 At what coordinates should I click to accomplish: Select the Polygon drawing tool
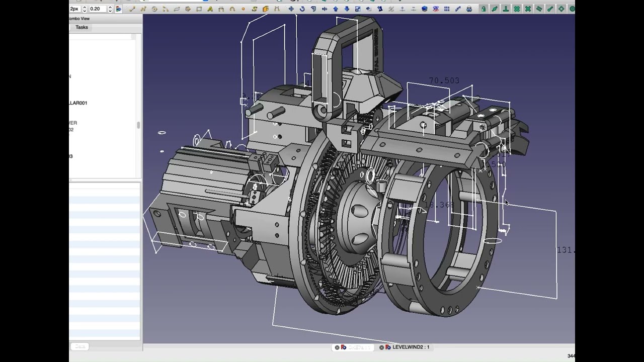click(x=188, y=9)
